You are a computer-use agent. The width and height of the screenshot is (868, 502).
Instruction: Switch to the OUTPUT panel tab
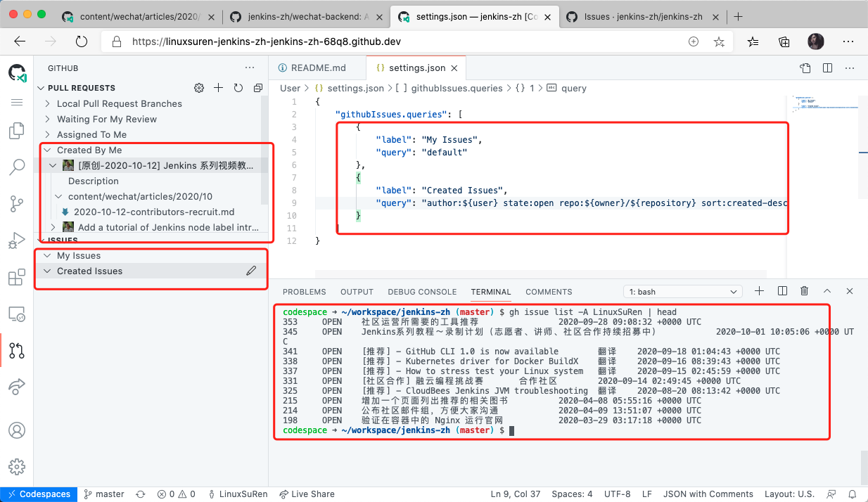click(x=357, y=292)
